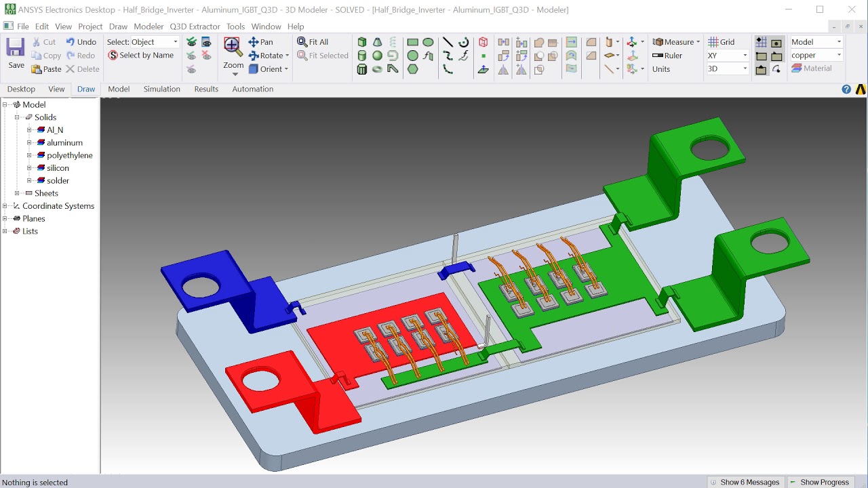Draw a torus solid
This screenshot has width=868, height=488.
coord(377,69)
